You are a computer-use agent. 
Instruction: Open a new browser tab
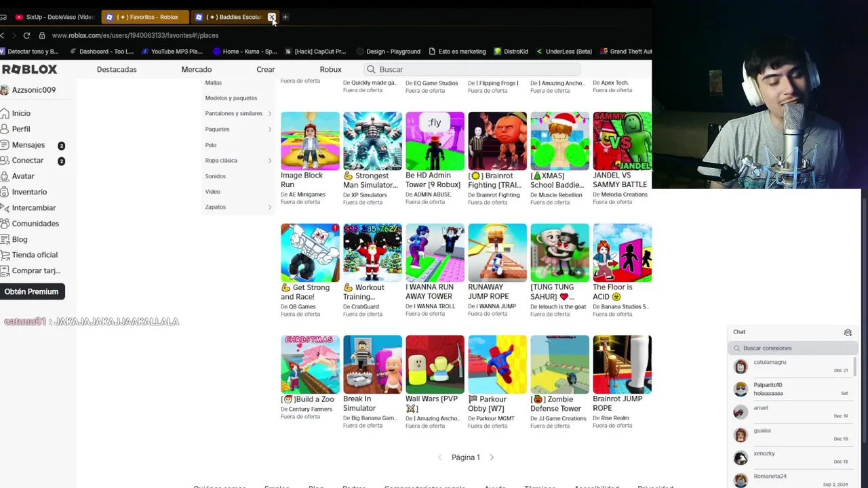point(285,17)
